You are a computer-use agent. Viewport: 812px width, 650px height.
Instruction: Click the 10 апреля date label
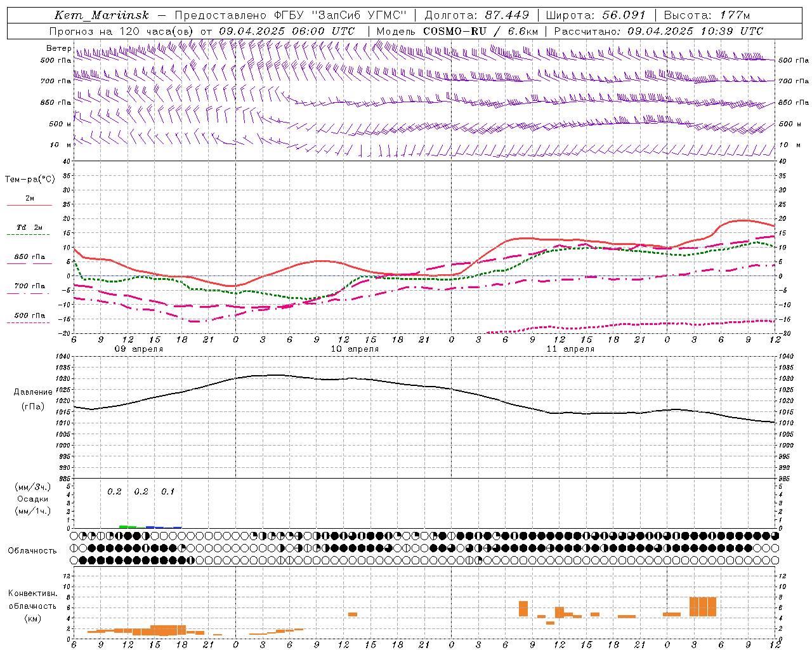pos(355,349)
